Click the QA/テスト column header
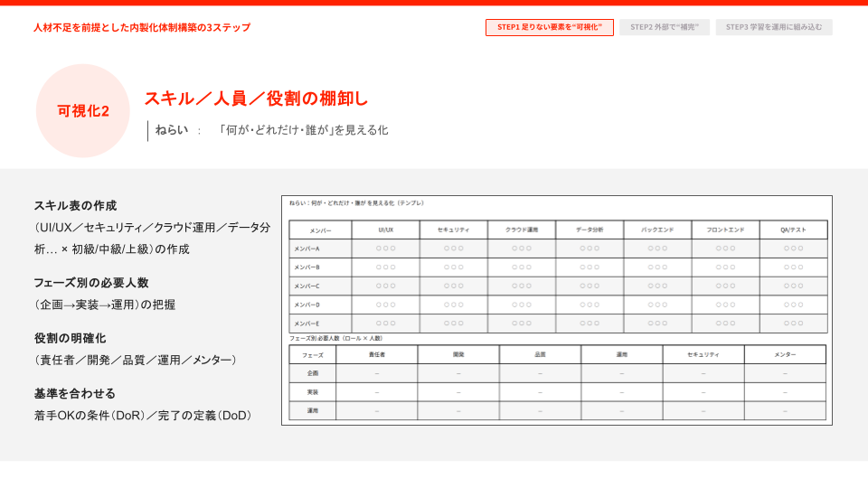Screen dimensions: 868x488 [x=793, y=230]
